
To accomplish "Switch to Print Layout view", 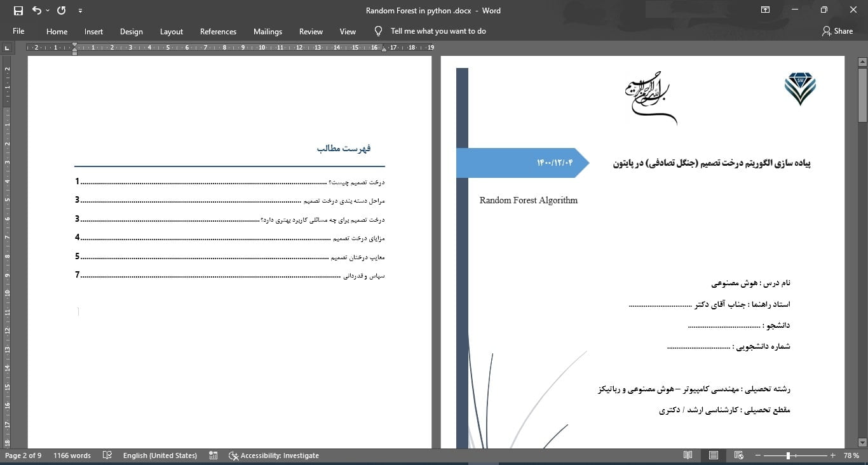I will click(x=714, y=455).
